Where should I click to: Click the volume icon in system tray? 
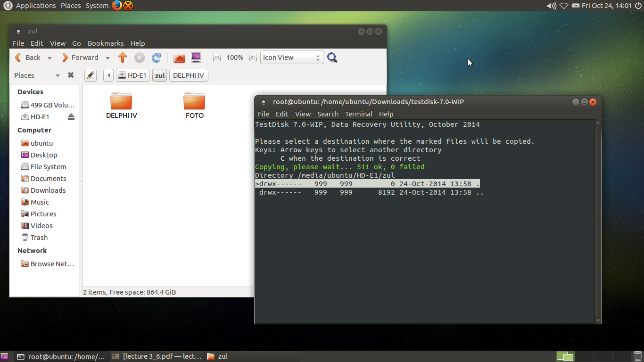pyautogui.click(x=551, y=6)
